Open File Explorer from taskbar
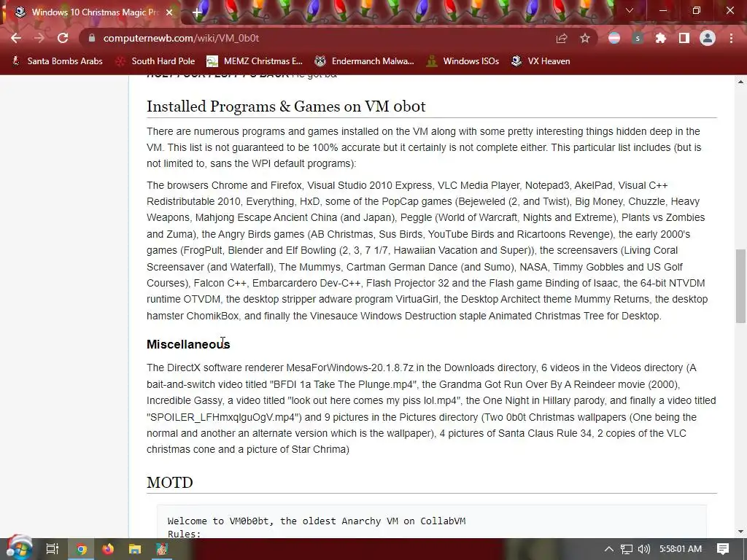 (x=135, y=549)
